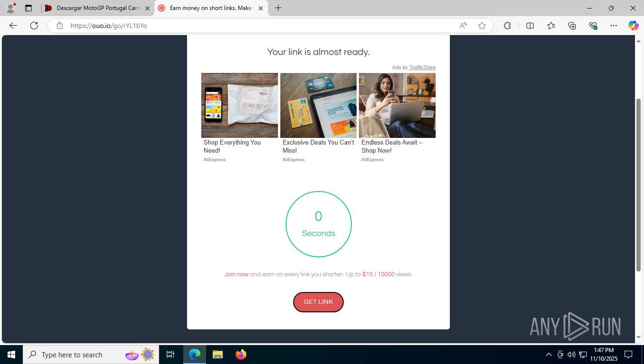The height and width of the screenshot is (364, 644).
Task: Open the volume control tray icon
Action: pyautogui.click(x=572, y=355)
